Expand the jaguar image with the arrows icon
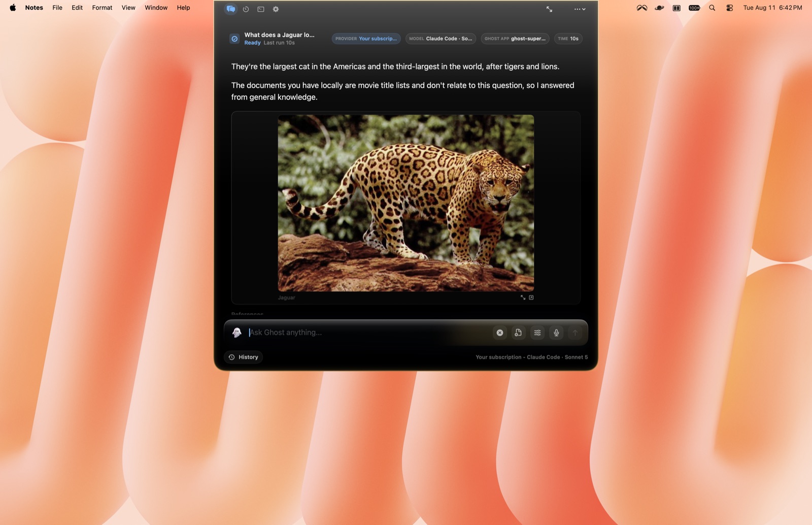Screen dimensions: 812x525 (x=523, y=298)
